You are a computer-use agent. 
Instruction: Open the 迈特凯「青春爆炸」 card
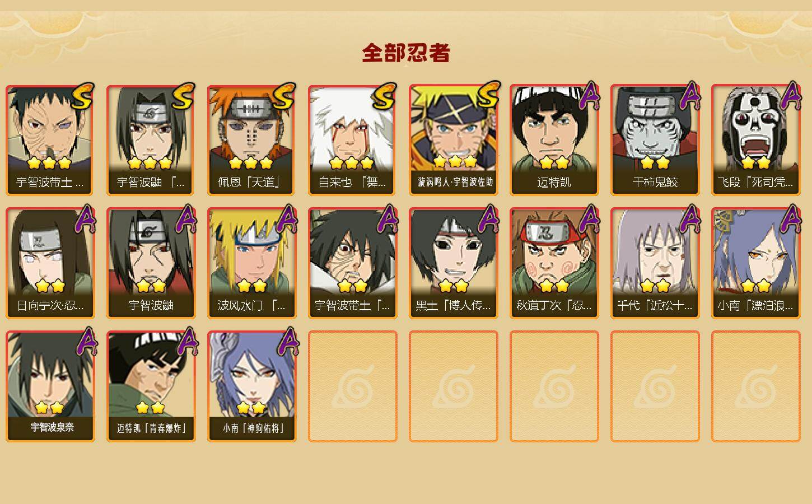coord(151,386)
